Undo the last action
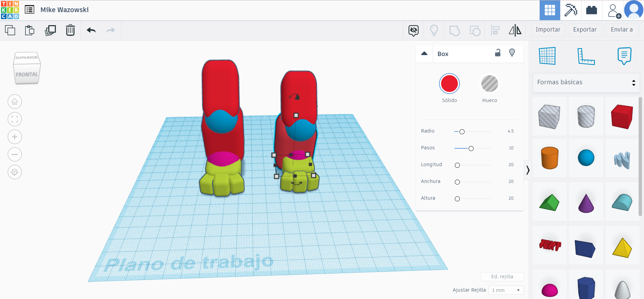 (x=91, y=30)
